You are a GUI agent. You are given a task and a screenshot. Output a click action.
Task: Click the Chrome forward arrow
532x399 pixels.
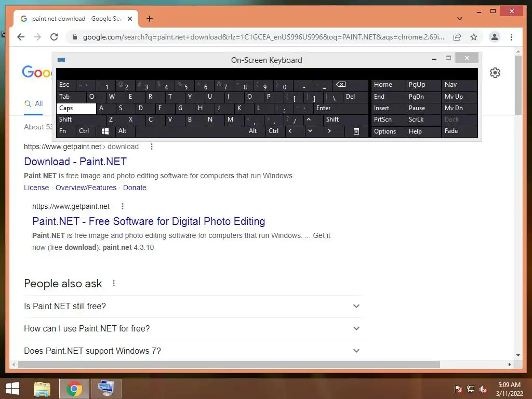coord(37,37)
